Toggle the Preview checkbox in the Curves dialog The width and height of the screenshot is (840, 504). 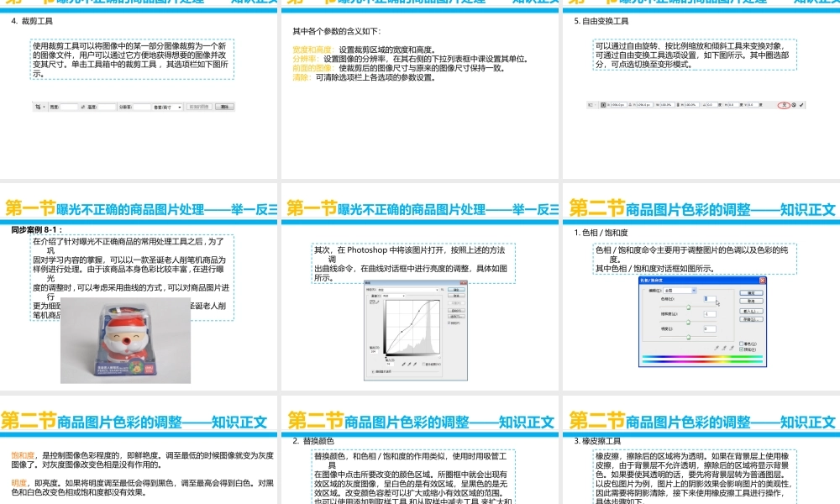point(449,323)
